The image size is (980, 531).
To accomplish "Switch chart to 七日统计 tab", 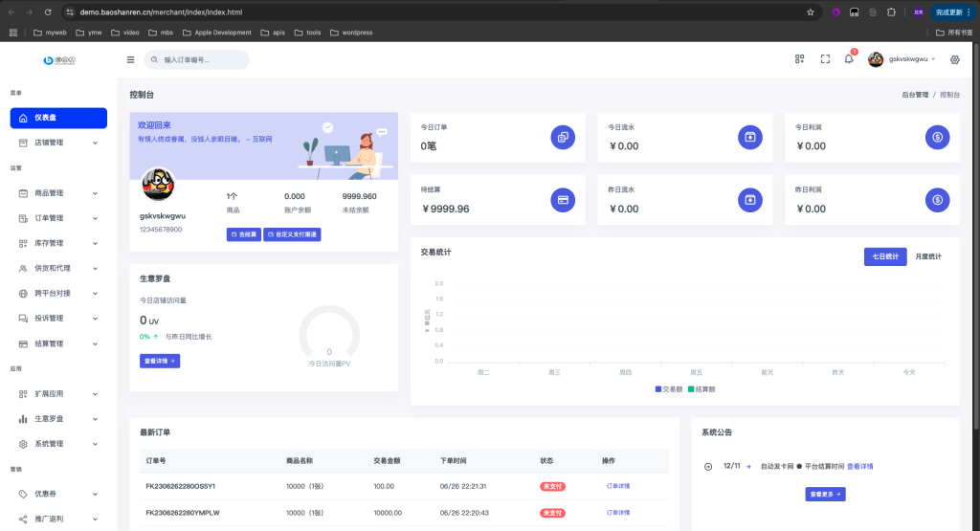I will tap(885, 256).
